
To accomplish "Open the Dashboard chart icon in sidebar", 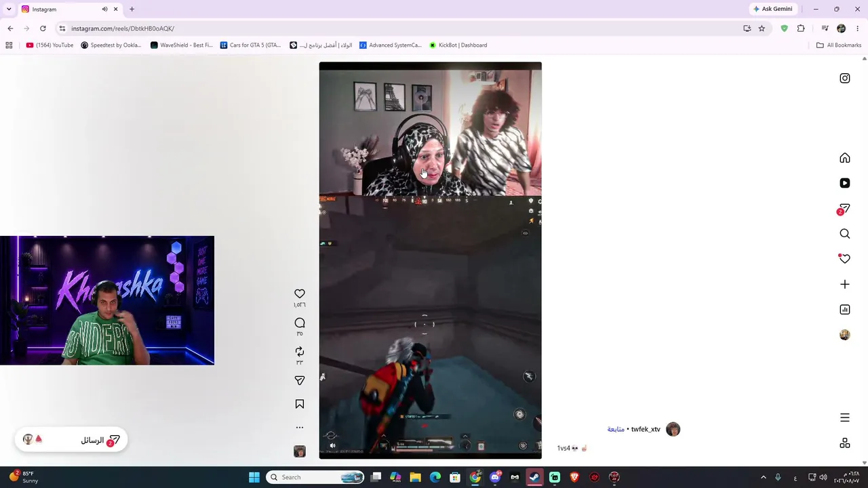I will click(x=845, y=309).
